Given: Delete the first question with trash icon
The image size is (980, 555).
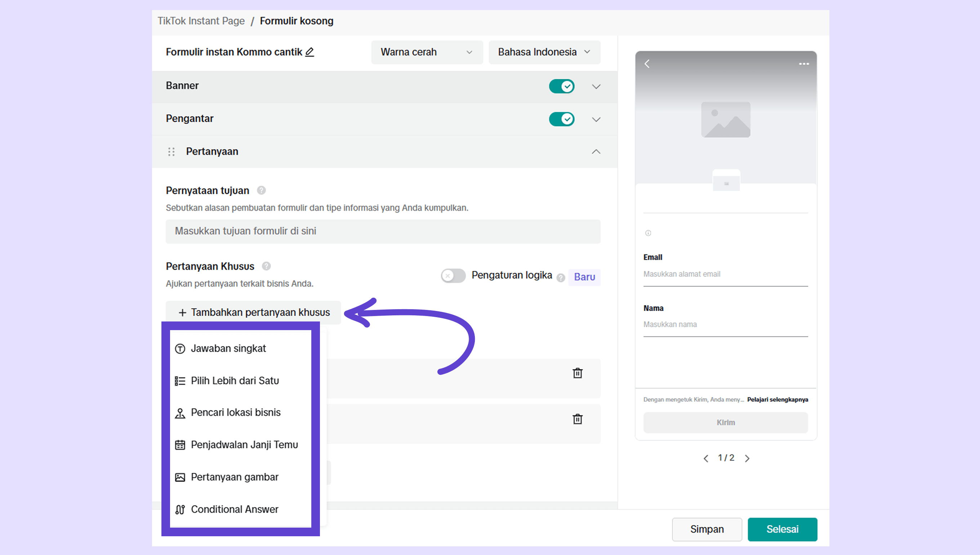Looking at the screenshot, I should pos(578,373).
